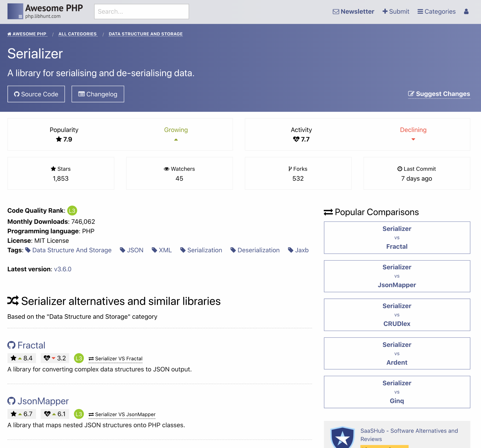Open the Serializer VS JsonMapper link
Viewport: 481px width, 448px height.
[x=122, y=415]
